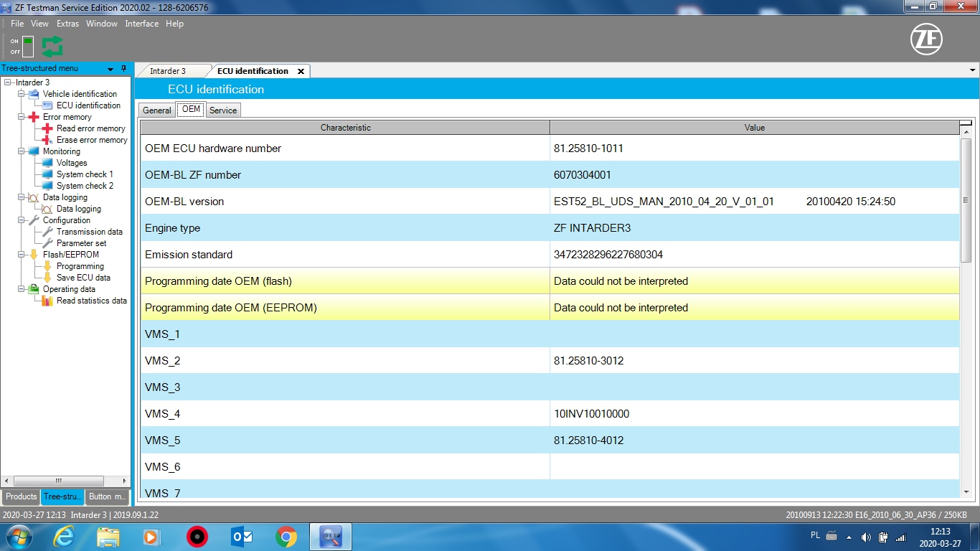Screen dimensions: 980x551
Task: Pin the Tree-structured menu panel
Action: pos(123,69)
